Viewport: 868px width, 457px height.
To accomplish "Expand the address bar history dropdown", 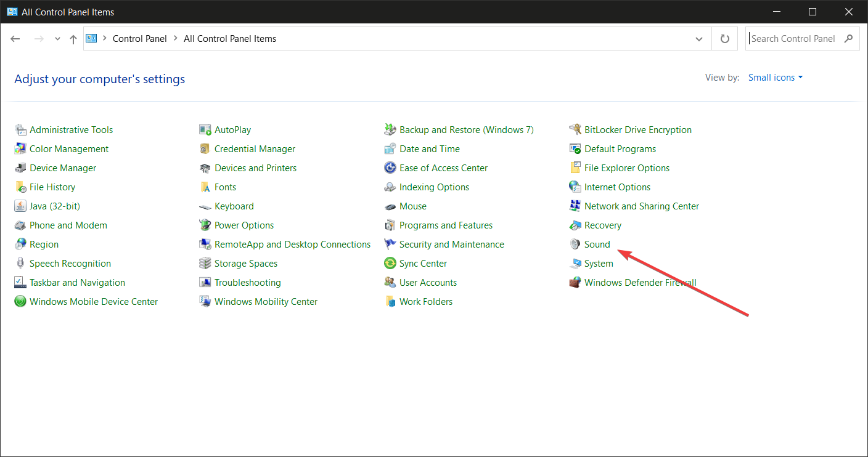I will point(699,39).
